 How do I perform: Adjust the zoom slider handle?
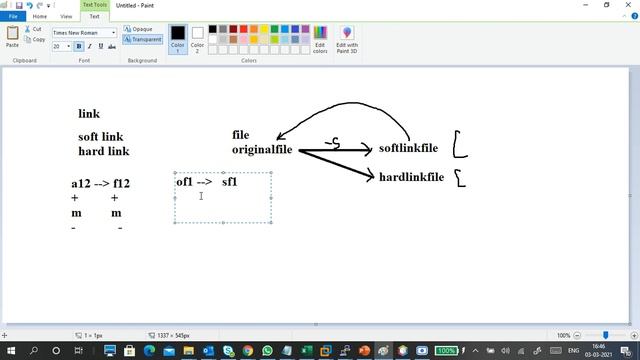click(x=606, y=335)
